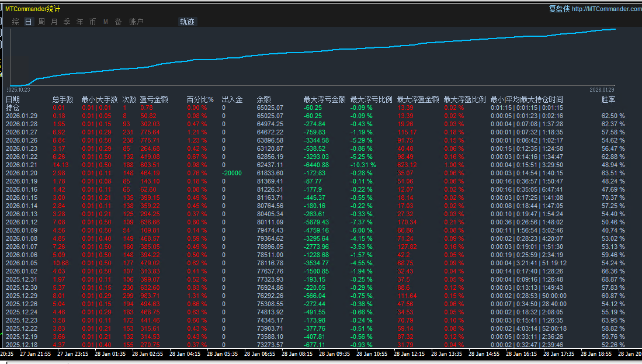
Task: Click the 2025.10.23 chart start date label
Action: pos(18,90)
